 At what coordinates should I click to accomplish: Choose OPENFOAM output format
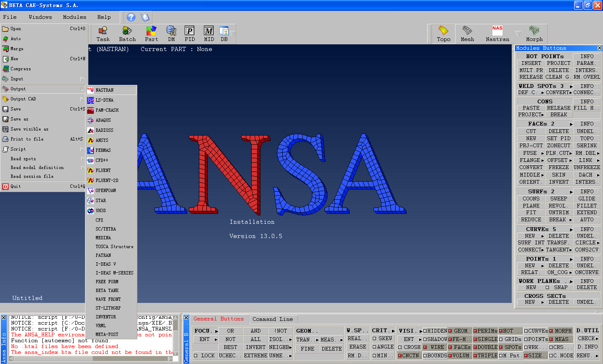click(111, 190)
